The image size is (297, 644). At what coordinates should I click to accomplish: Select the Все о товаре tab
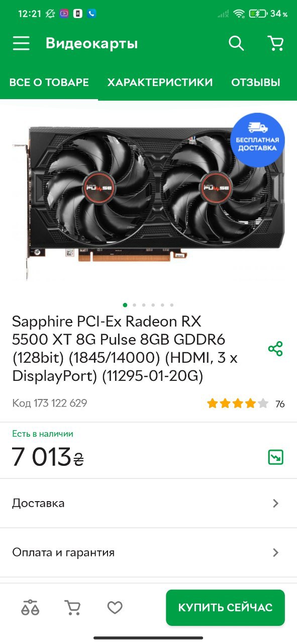(49, 83)
